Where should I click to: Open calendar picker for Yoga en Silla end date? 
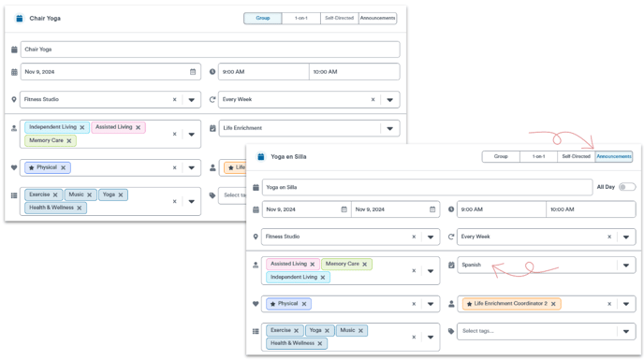(x=432, y=209)
